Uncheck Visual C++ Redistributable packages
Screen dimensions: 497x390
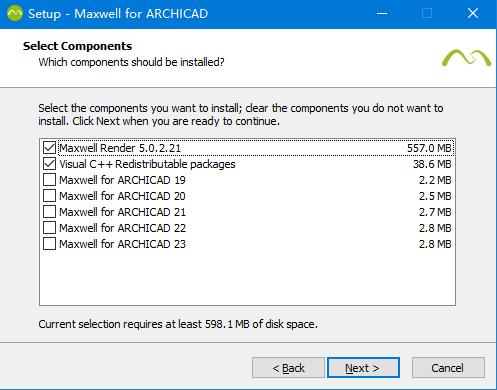pos(49,164)
